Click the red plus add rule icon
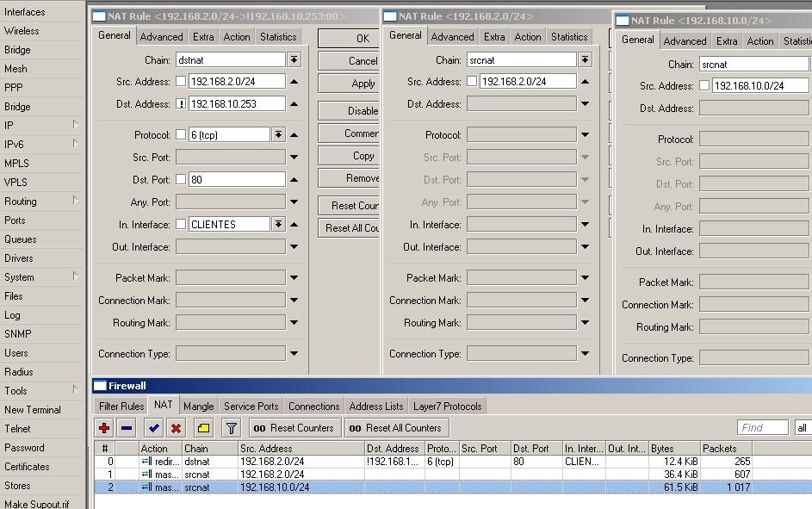 click(x=104, y=428)
